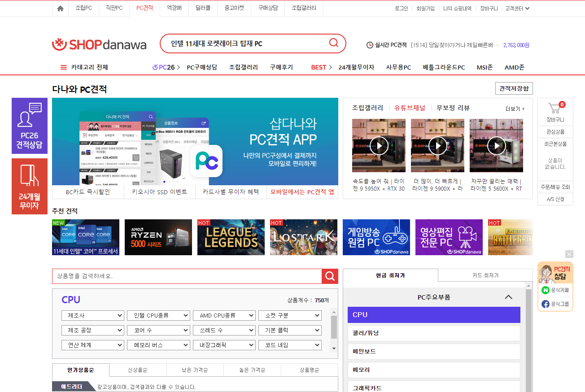The height and width of the screenshot is (392, 585).
Task: Switch to 유튜브채널 tab
Action: coord(410,108)
